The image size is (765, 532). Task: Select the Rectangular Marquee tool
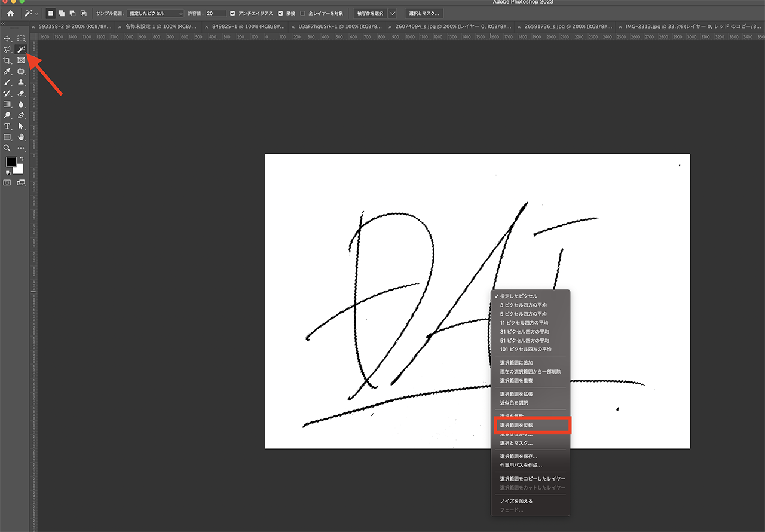tap(21, 38)
